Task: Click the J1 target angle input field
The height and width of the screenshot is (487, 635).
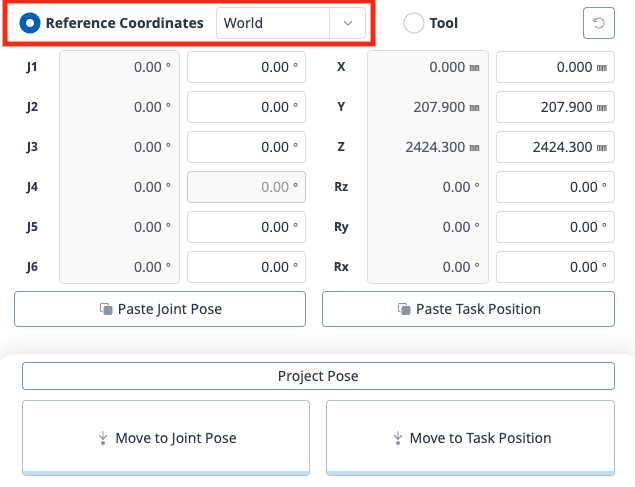Action: coord(246,67)
